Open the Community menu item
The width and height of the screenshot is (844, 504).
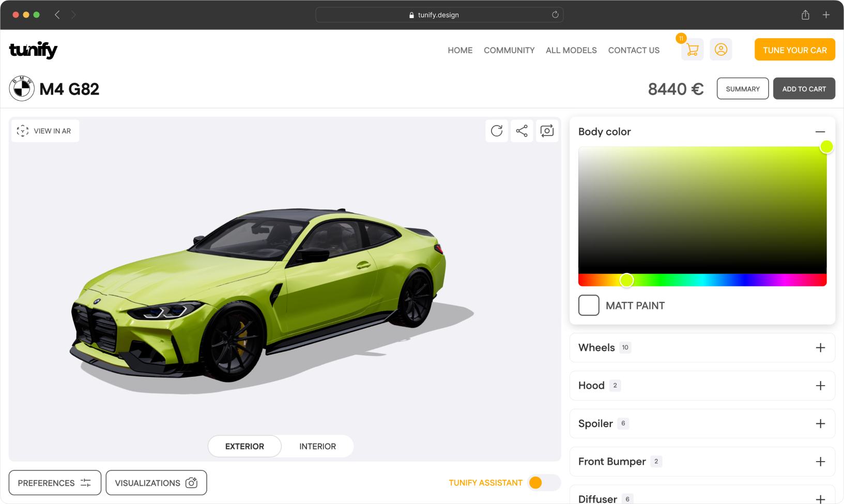click(x=509, y=50)
